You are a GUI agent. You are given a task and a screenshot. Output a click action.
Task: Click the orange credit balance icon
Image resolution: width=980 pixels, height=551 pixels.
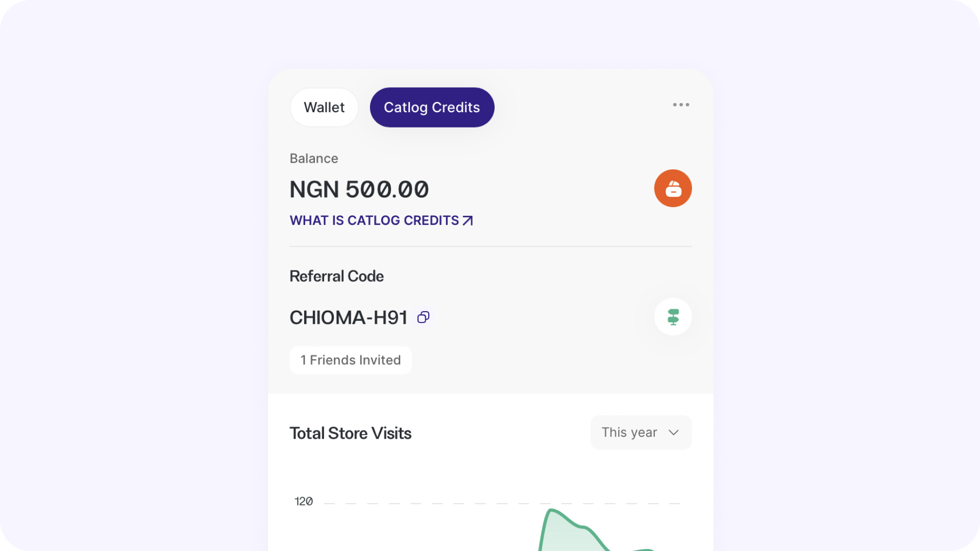click(x=673, y=188)
